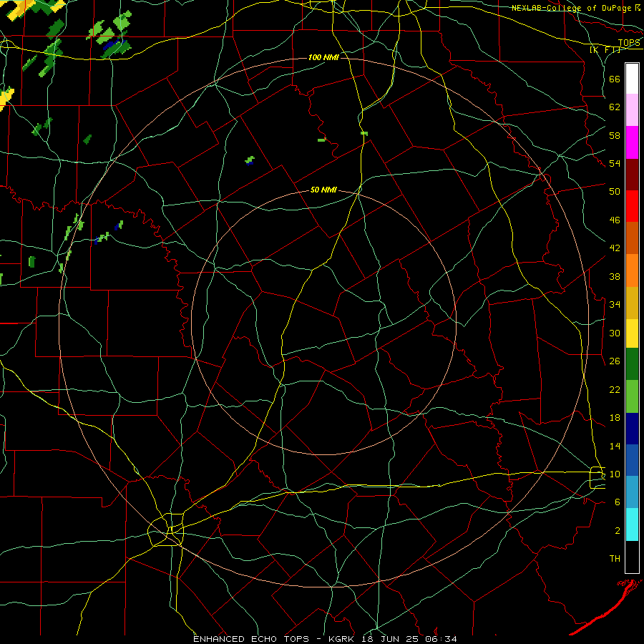Click the white 66 kft color swatch
The width and height of the screenshot is (644, 644).
(x=632, y=79)
